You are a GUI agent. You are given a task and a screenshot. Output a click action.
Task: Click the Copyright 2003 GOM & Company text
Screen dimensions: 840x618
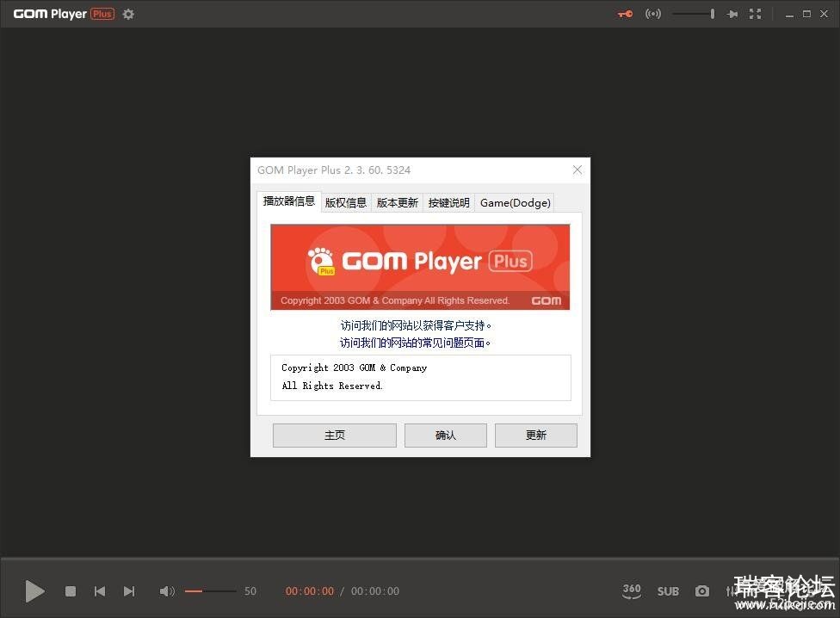click(354, 368)
